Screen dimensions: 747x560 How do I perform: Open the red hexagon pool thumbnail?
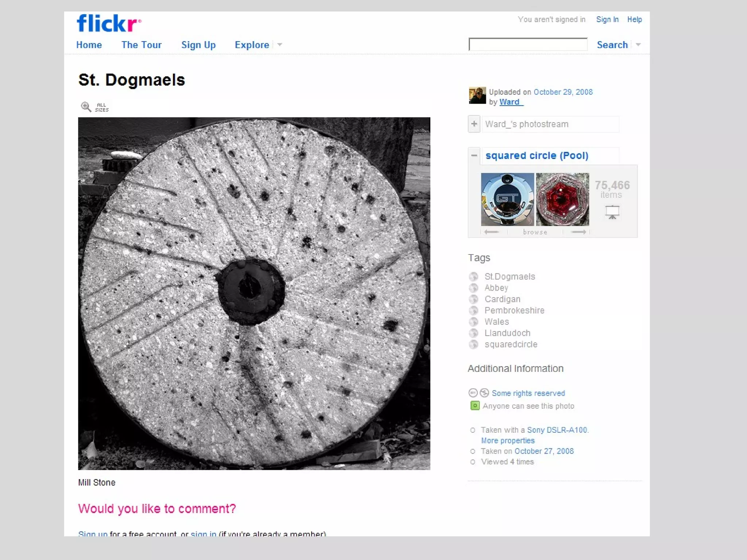pos(562,199)
